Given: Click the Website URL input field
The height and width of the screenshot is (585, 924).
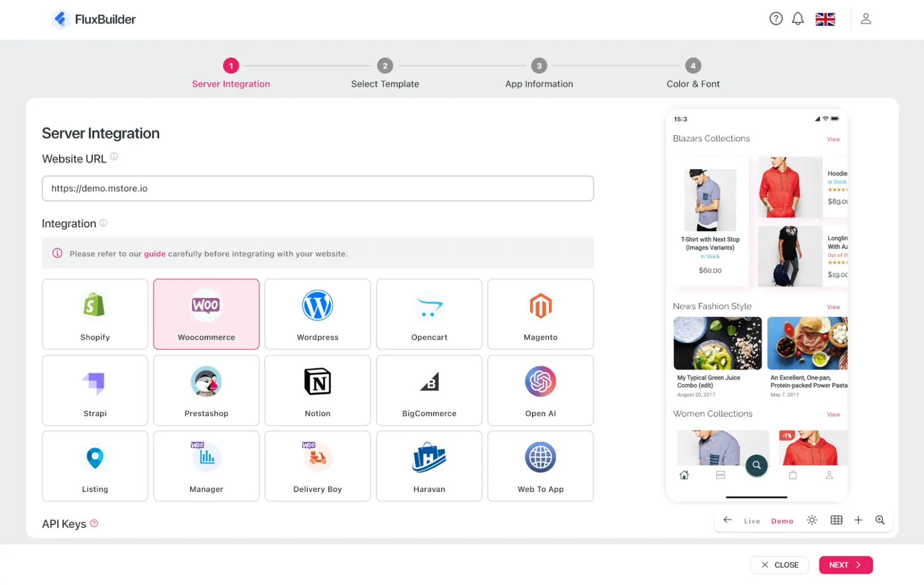Looking at the screenshot, I should click(318, 188).
